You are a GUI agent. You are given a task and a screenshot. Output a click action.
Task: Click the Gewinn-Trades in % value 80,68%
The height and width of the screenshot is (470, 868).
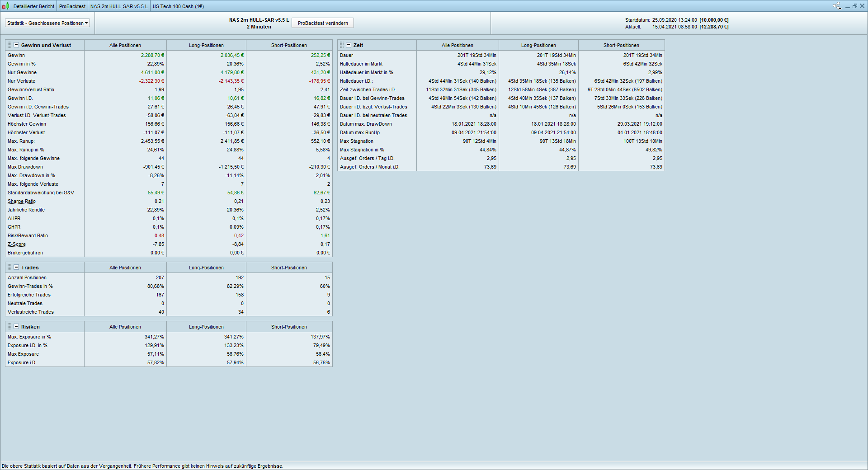pos(156,287)
